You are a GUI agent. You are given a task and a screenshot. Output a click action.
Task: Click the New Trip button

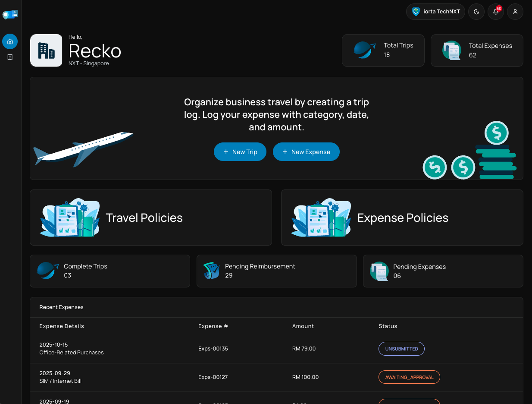point(240,152)
